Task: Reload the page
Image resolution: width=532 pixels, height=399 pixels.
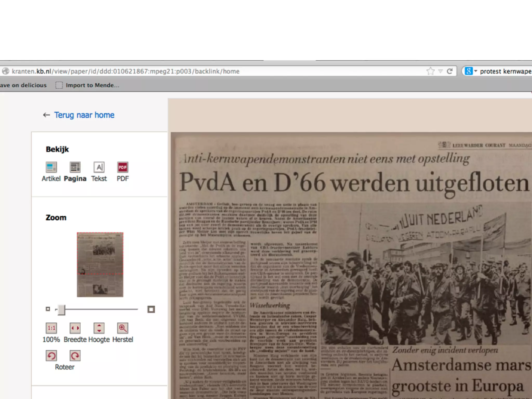Action: pyautogui.click(x=450, y=71)
